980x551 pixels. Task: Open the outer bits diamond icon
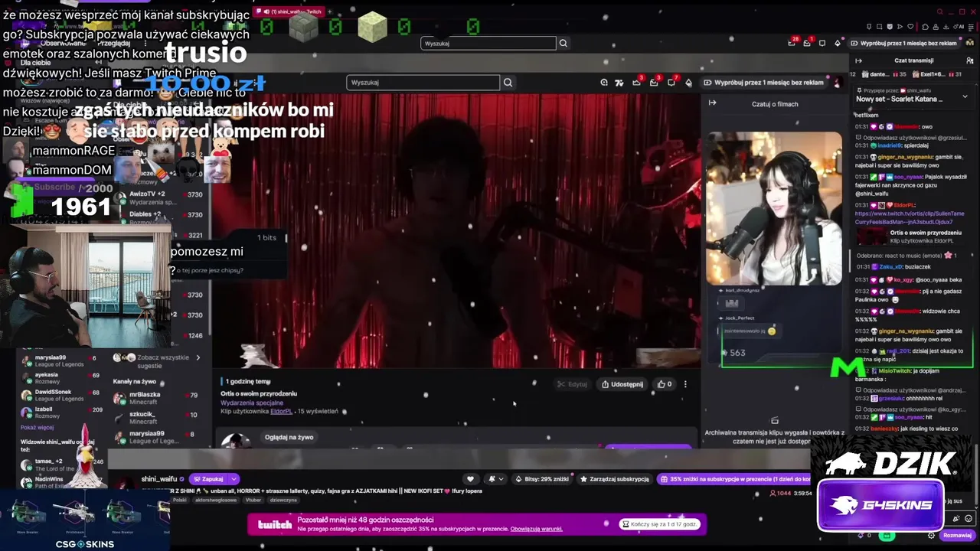pos(838,44)
